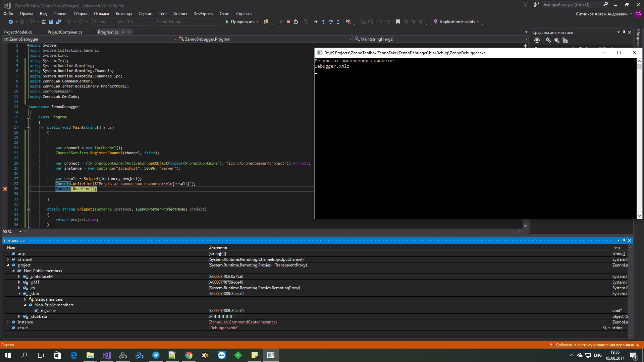Open the Main(string[] args) member dropdown

[x=526, y=39]
